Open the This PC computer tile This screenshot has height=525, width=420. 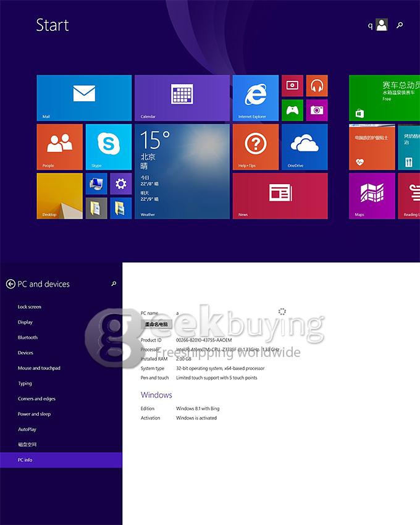96,184
